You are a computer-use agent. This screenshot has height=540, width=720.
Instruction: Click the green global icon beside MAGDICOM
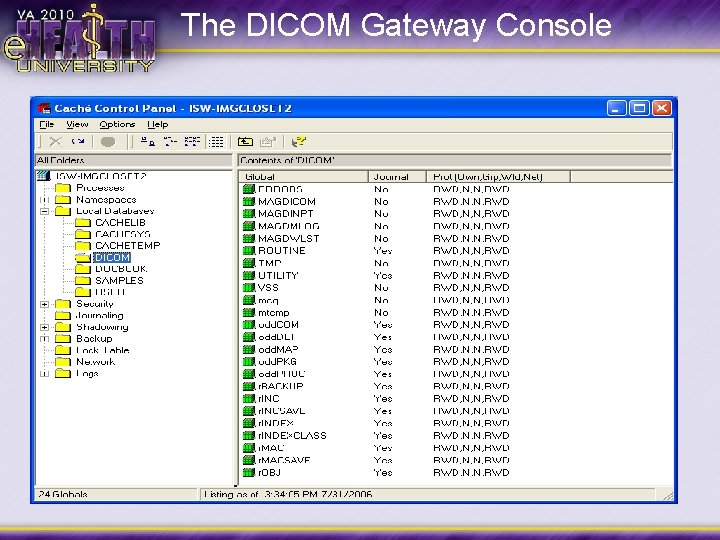point(248,201)
